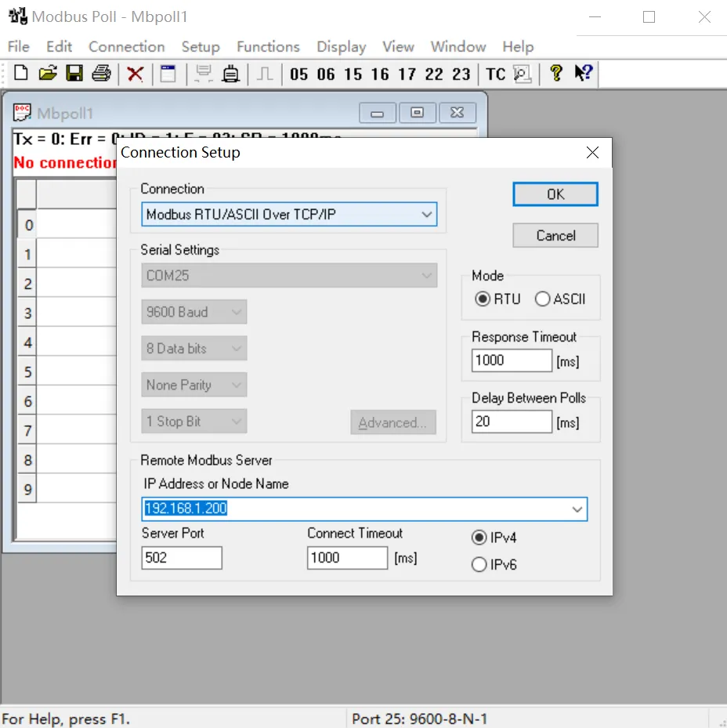Click the Open file folder icon
The height and width of the screenshot is (728, 727).
(x=48, y=74)
